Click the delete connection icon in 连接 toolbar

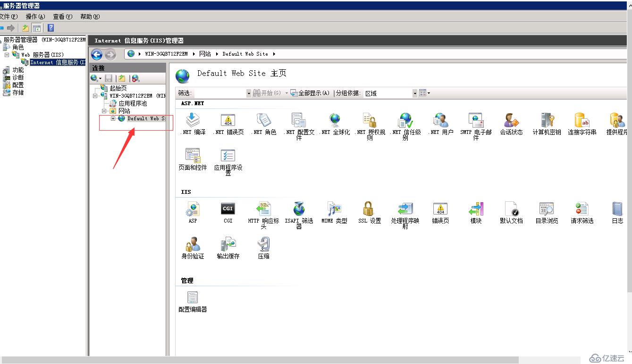pyautogui.click(x=135, y=78)
